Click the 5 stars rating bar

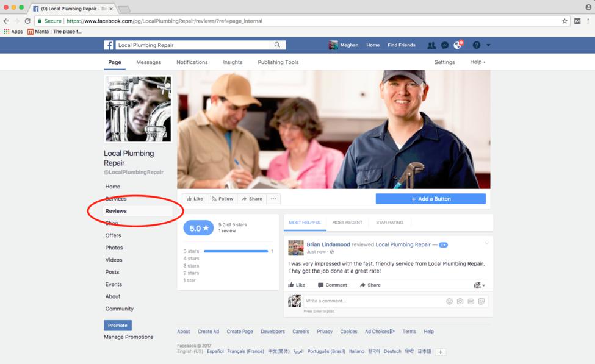tap(236, 251)
